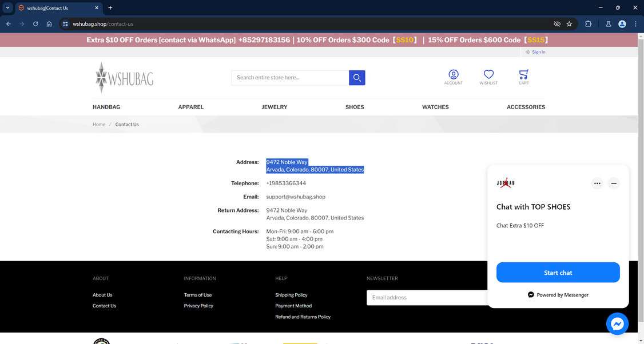The image size is (644, 344).
Task: Click the round Messenger chat bubble icon
Action: [x=617, y=324]
